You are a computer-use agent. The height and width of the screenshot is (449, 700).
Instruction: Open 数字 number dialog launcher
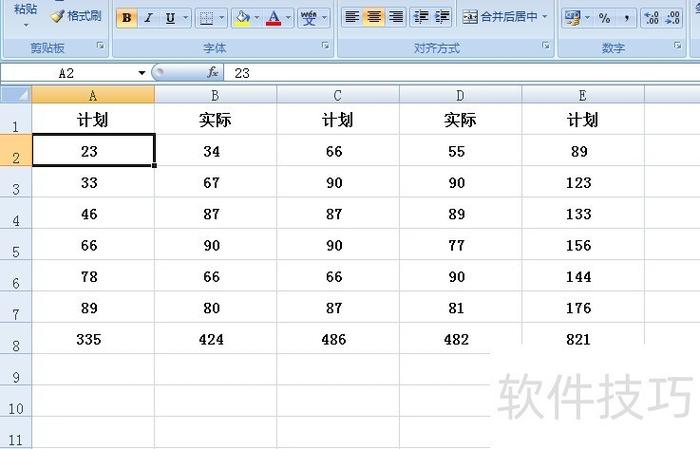[x=678, y=46]
